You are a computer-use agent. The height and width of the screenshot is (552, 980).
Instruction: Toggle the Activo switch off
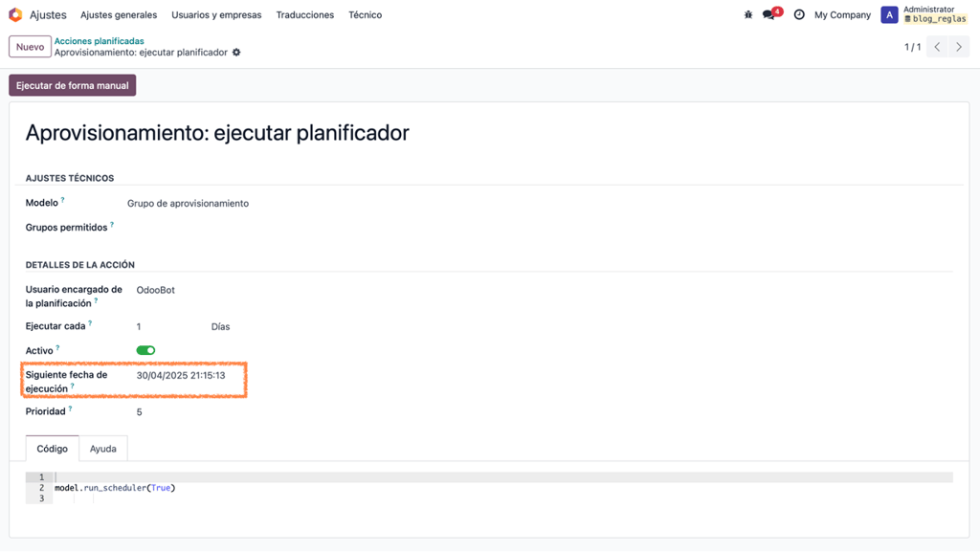(145, 350)
